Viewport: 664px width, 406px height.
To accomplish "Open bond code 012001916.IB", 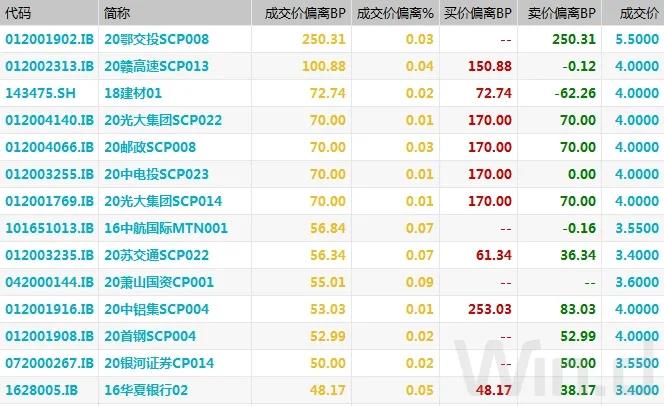I will [49, 309].
